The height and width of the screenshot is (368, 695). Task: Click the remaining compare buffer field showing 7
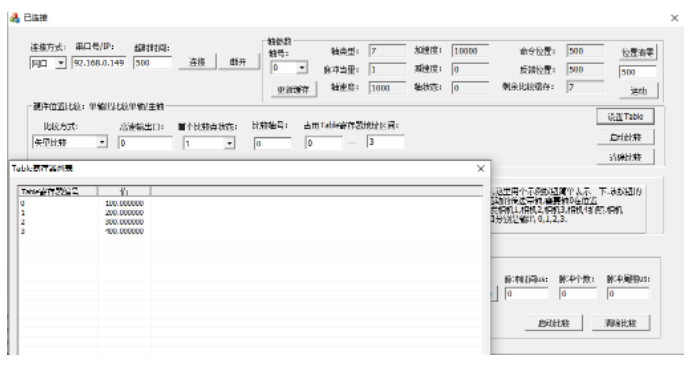585,87
